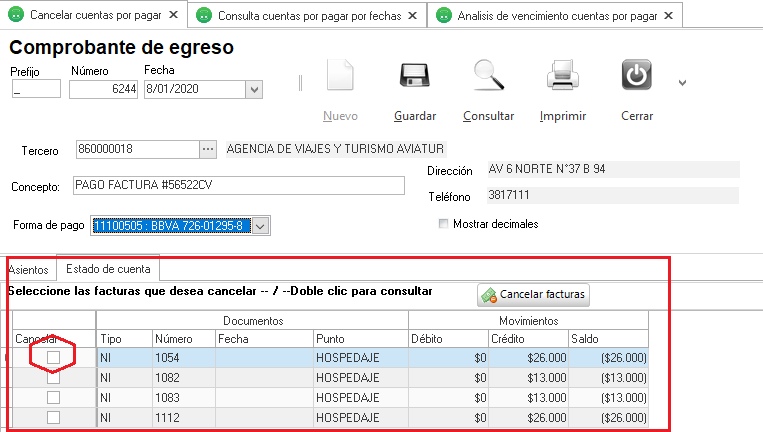The image size is (763, 432).
Task: Open the Tercero lookup ellipsis button
Action: click(208, 149)
